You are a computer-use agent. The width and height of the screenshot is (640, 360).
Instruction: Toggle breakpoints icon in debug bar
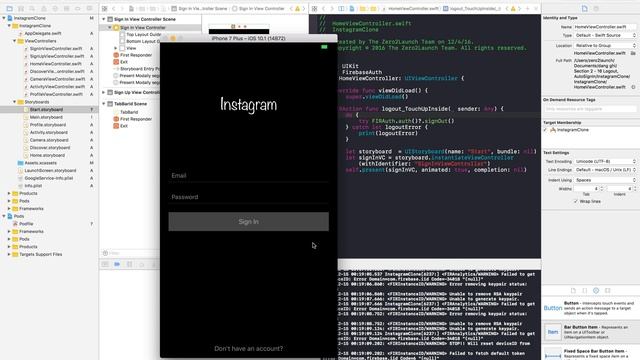click(117, 264)
